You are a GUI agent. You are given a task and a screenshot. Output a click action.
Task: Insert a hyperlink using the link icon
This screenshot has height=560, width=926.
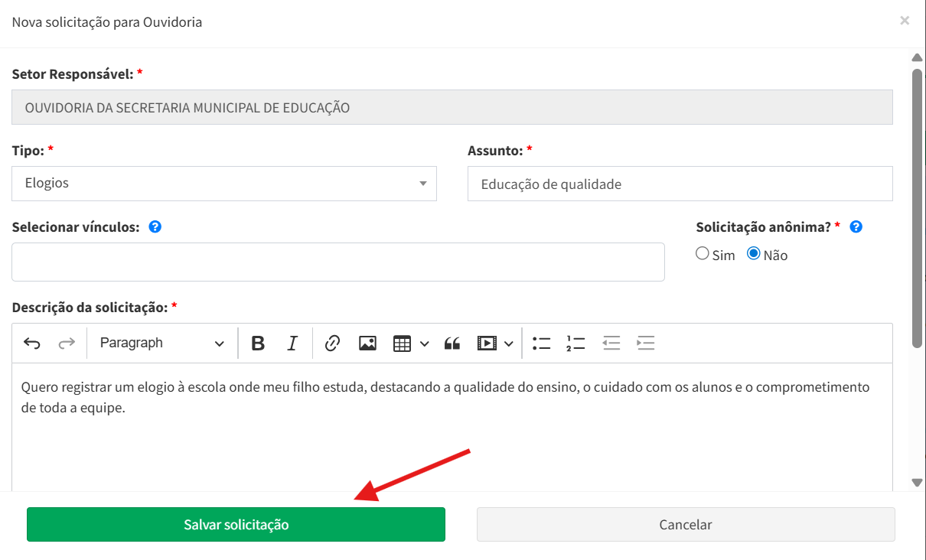point(332,343)
